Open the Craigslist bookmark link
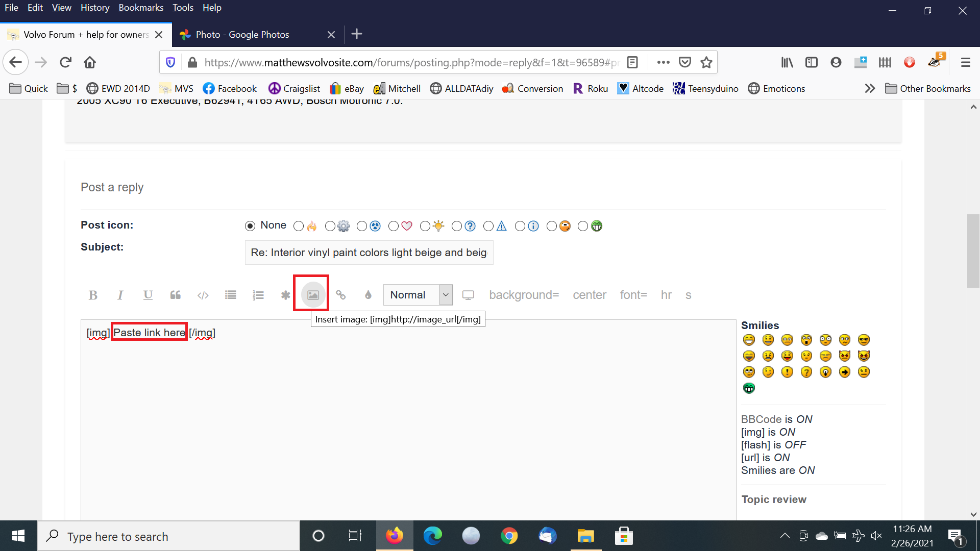The image size is (980, 551). click(295, 88)
